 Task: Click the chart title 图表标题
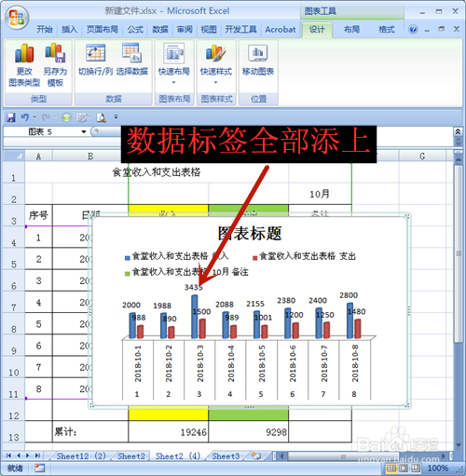click(250, 234)
